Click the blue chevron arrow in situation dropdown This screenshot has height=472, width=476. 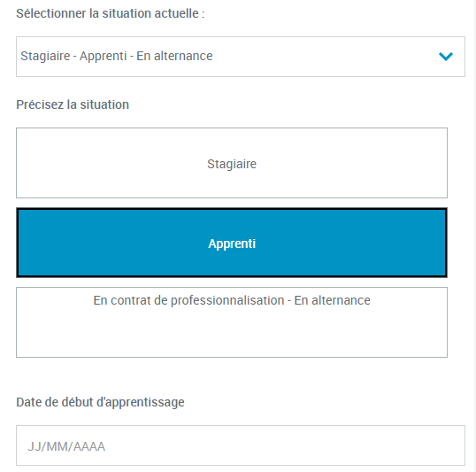pos(446,56)
